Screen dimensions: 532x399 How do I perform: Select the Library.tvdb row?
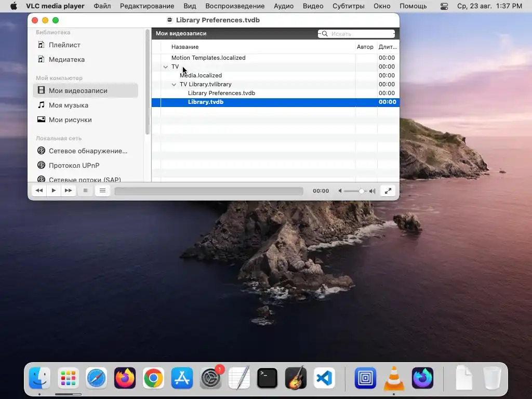pos(275,102)
